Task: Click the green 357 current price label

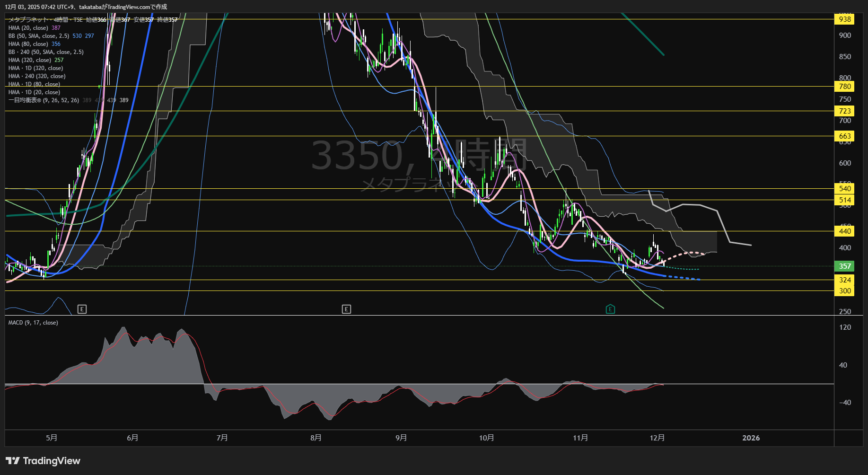Action: click(x=845, y=266)
